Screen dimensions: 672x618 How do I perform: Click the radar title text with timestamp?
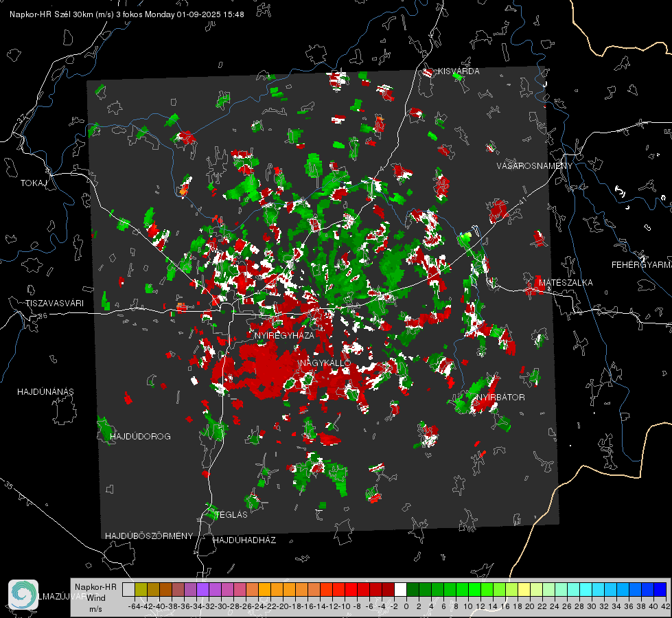[127, 14]
